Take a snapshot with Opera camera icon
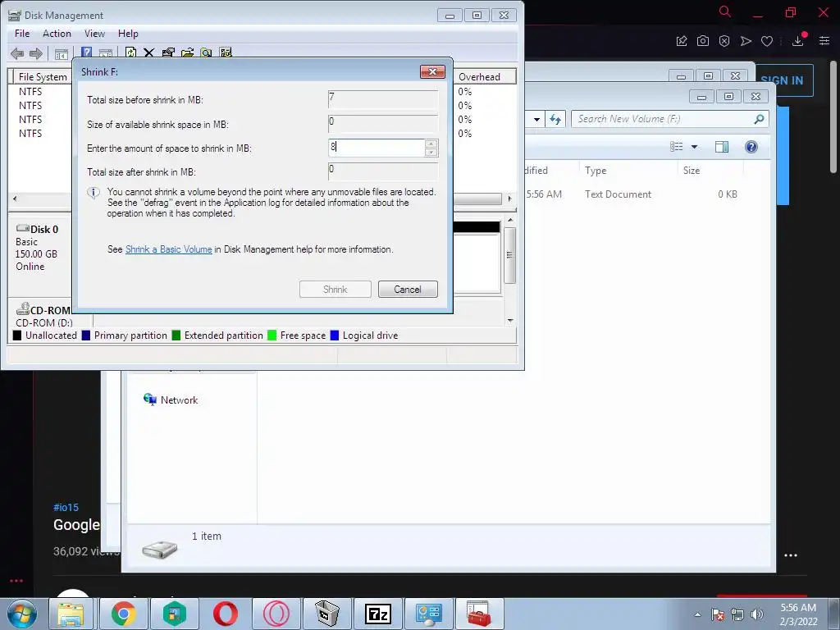Screen dimensions: 840x630 [x=703, y=41]
